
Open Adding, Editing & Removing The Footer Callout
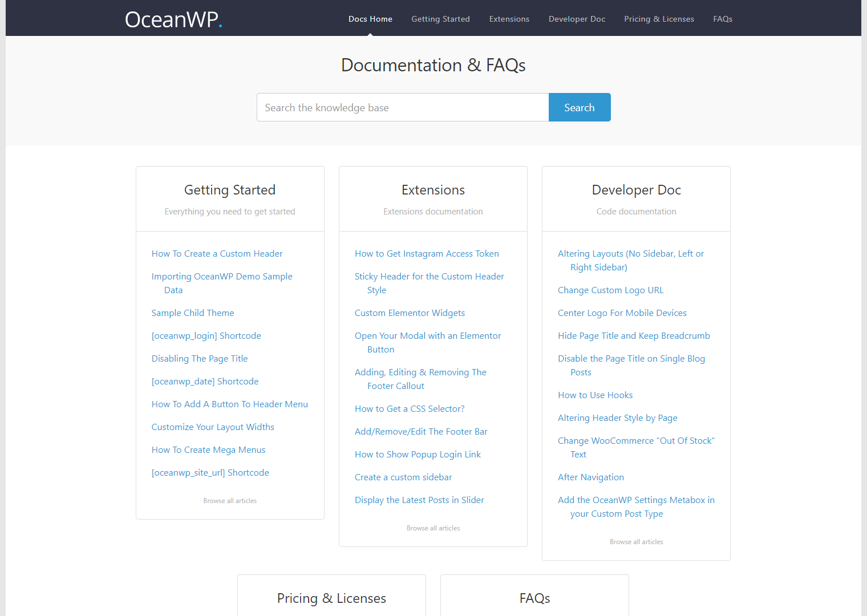click(420, 379)
